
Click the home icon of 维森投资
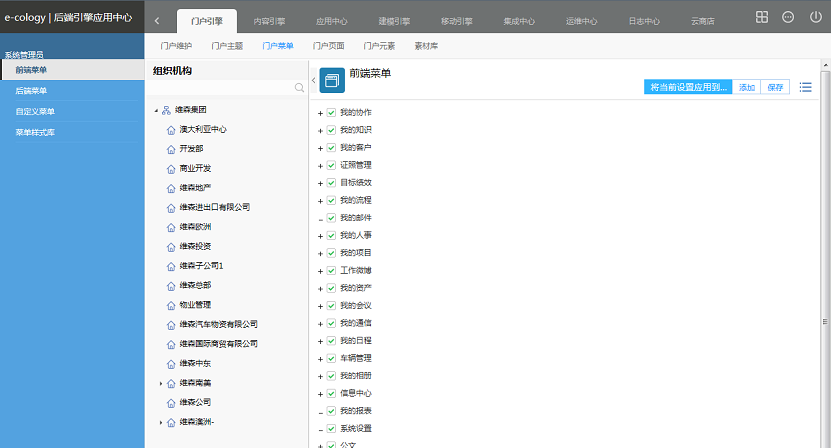tap(171, 247)
